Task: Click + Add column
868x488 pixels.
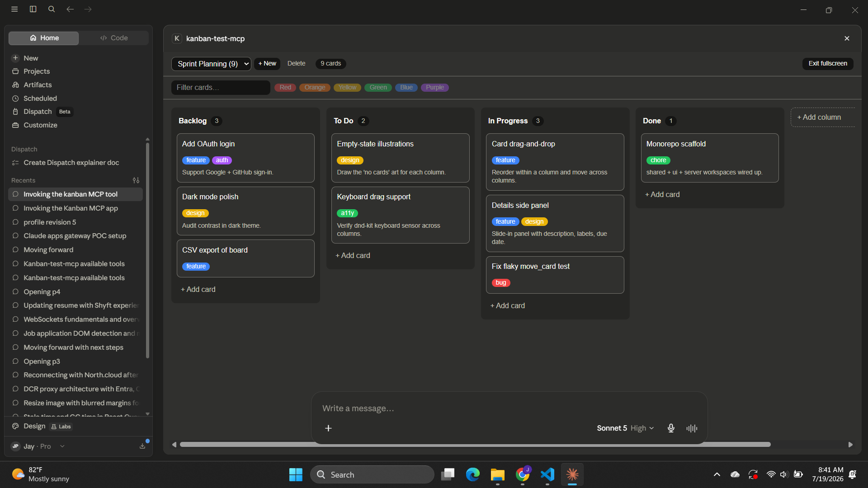Action: point(822,117)
